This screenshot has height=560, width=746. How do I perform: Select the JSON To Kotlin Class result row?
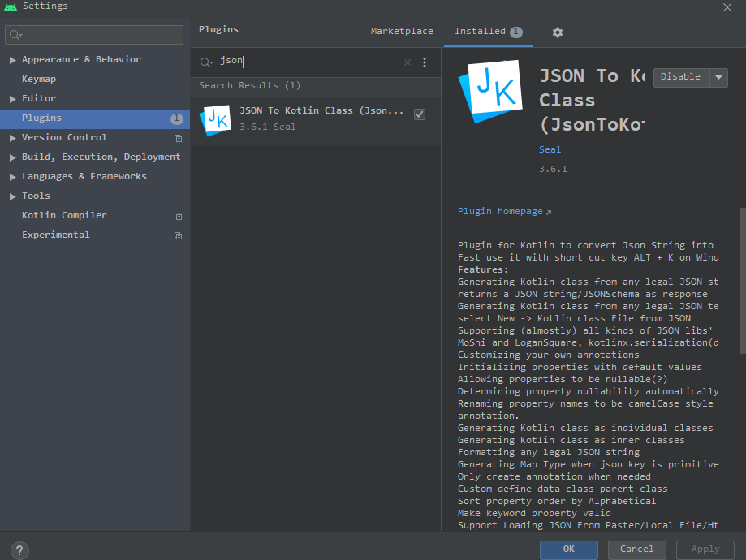pyautogui.click(x=316, y=120)
